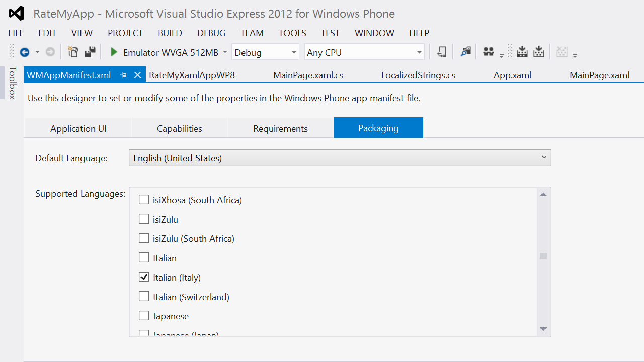Open the DEBUG menu
This screenshot has height=362, width=644.
[211, 33]
